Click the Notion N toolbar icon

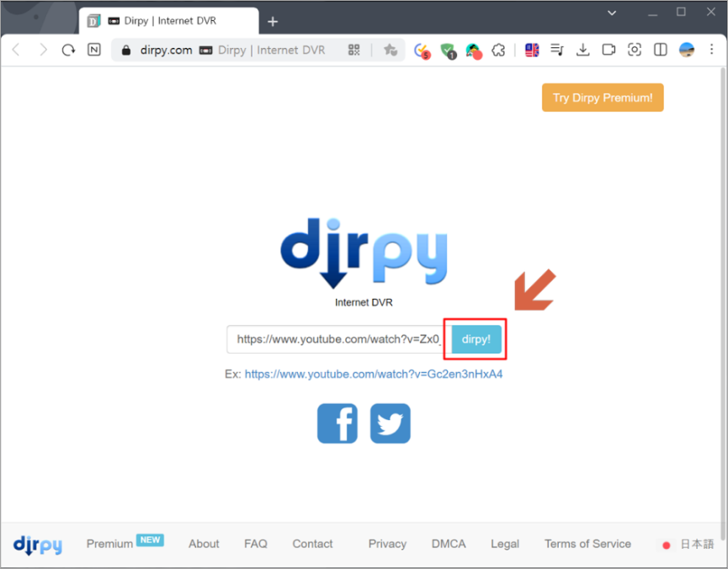point(93,50)
